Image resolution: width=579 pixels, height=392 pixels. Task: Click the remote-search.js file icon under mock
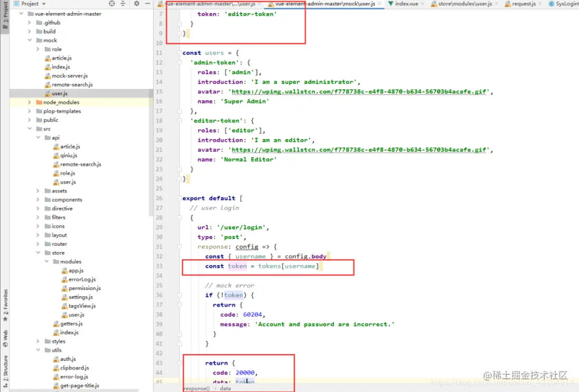point(47,85)
